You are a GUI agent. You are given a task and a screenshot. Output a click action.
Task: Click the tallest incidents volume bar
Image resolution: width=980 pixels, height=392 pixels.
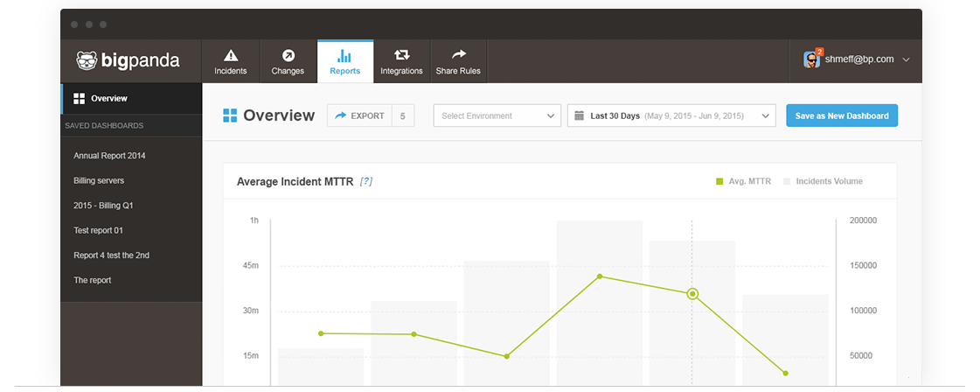click(600, 303)
